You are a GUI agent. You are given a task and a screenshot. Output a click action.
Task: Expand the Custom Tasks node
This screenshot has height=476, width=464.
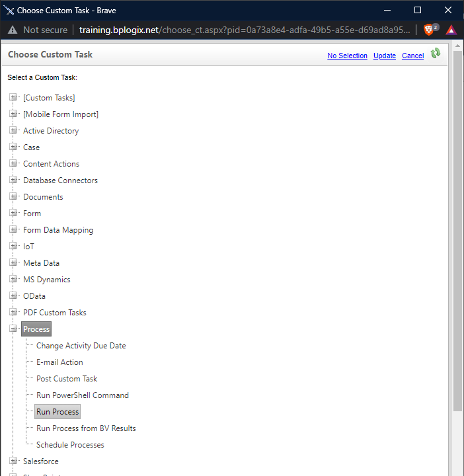pos(13,97)
